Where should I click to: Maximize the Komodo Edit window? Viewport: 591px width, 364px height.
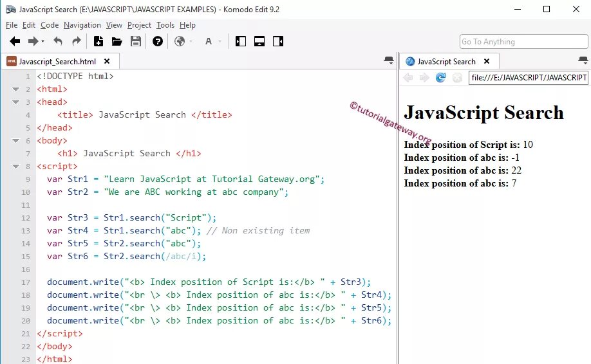click(547, 10)
